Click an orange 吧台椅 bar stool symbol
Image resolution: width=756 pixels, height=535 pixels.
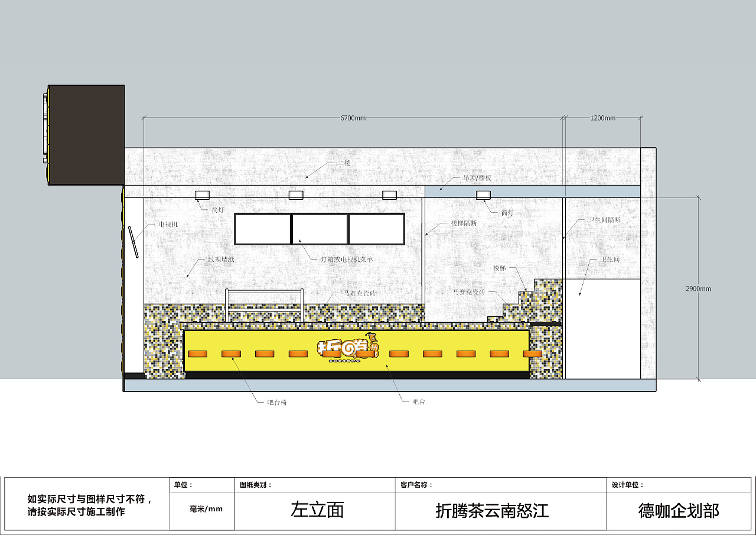point(230,355)
